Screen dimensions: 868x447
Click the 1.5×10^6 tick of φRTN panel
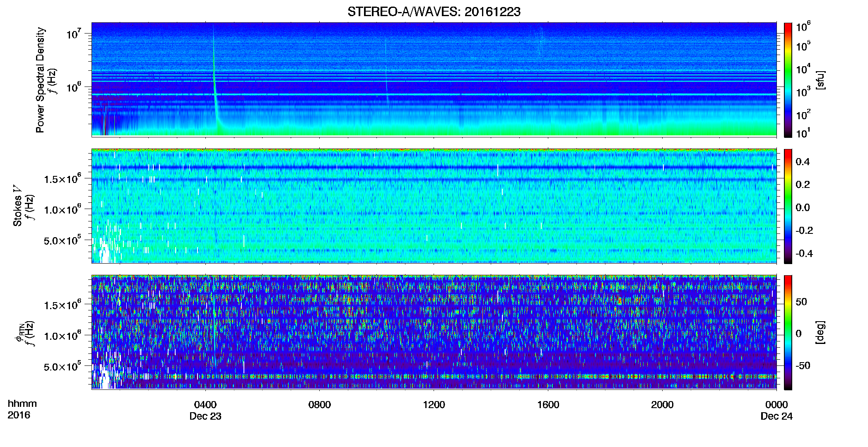click(x=63, y=305)
